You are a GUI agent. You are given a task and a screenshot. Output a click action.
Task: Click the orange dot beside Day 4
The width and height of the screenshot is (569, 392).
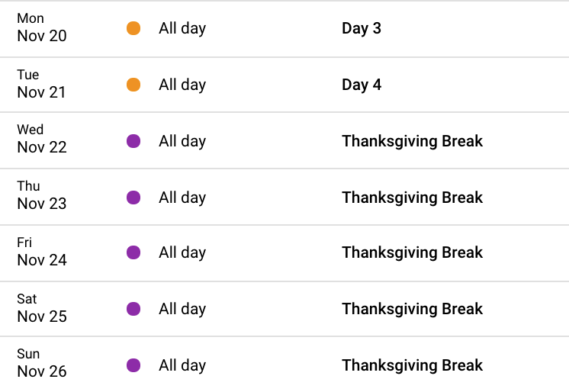133,85
